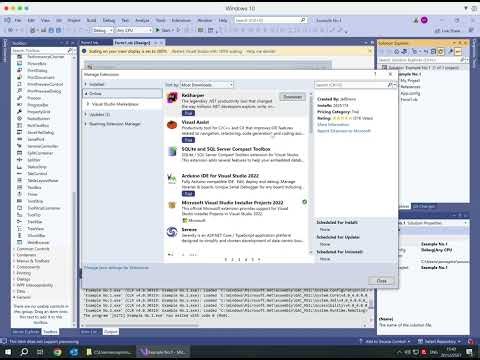The height and width of the screenshot is (360, 480).
Task: Switch to the Toolbox tab at the bottom
Action: (50, 332)
